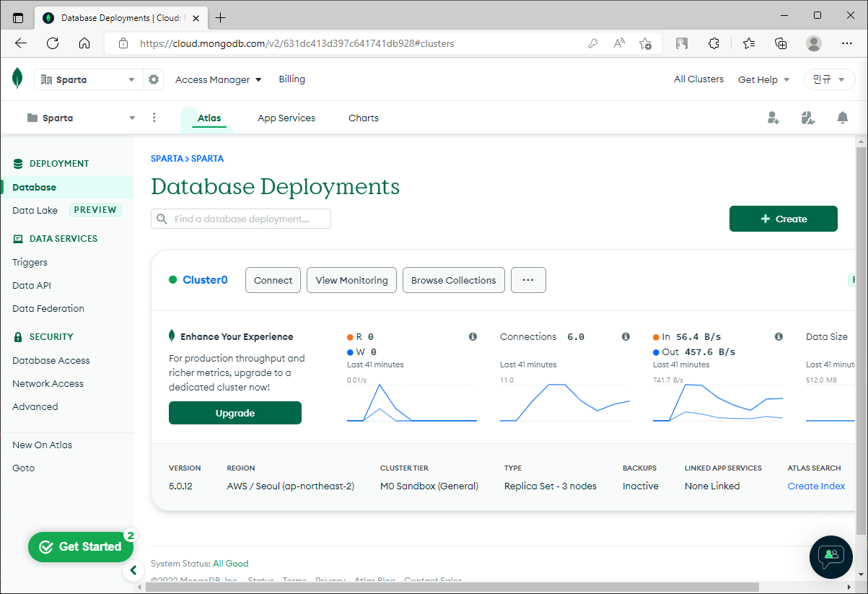Open the Cluster0 name link
Screen dimensions: 868x594
click(x=205, y=280)
